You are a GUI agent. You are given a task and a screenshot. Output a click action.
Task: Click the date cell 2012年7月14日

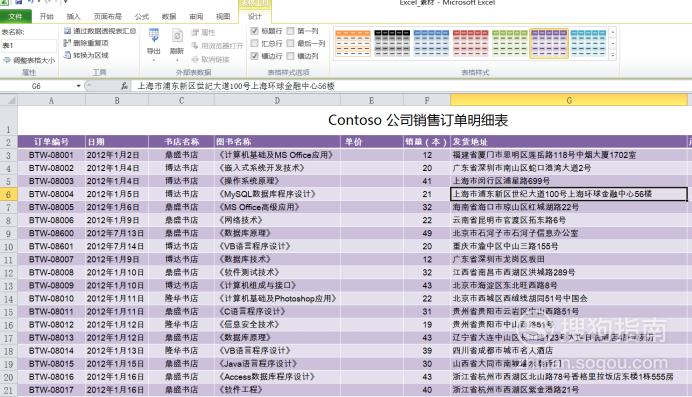[x=117, y=247]
